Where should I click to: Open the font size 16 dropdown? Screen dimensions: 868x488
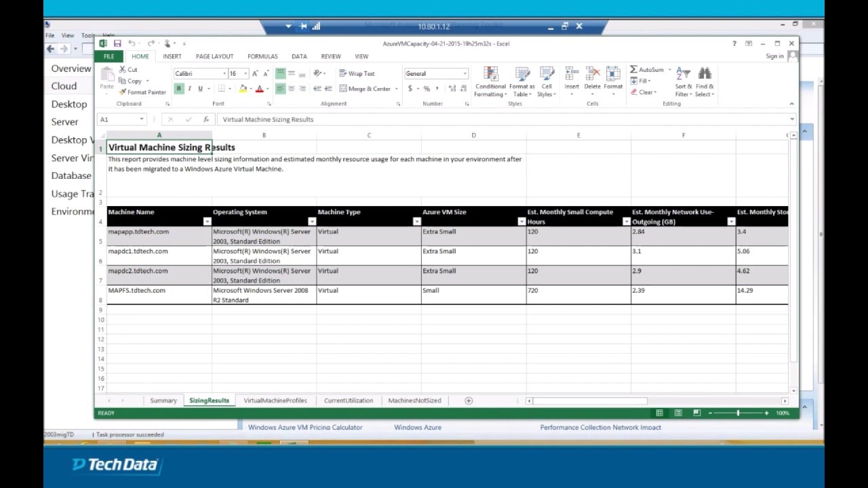pyautogui.click(x=245, y=73)
